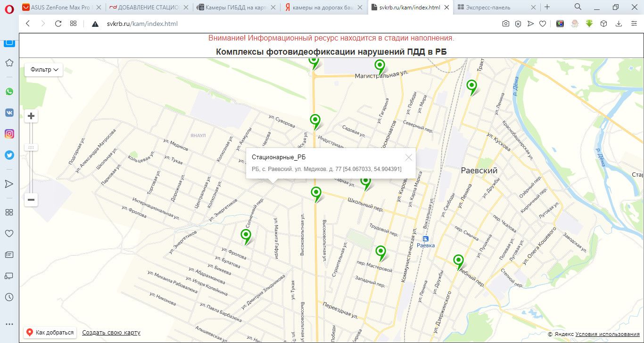
Task: Click the zoom out minus button on map
Action: pyautogui.click(x=31, y=200)
